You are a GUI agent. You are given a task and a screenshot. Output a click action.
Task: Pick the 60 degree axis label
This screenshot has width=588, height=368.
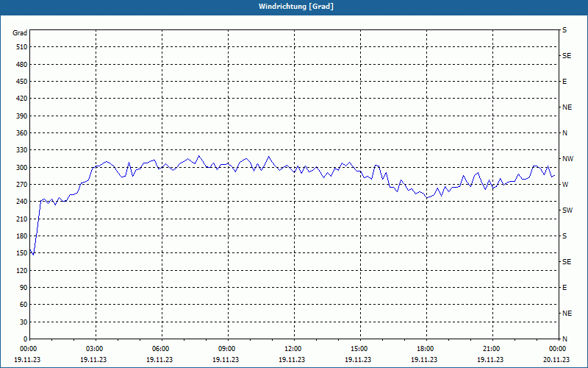(24, 305)
